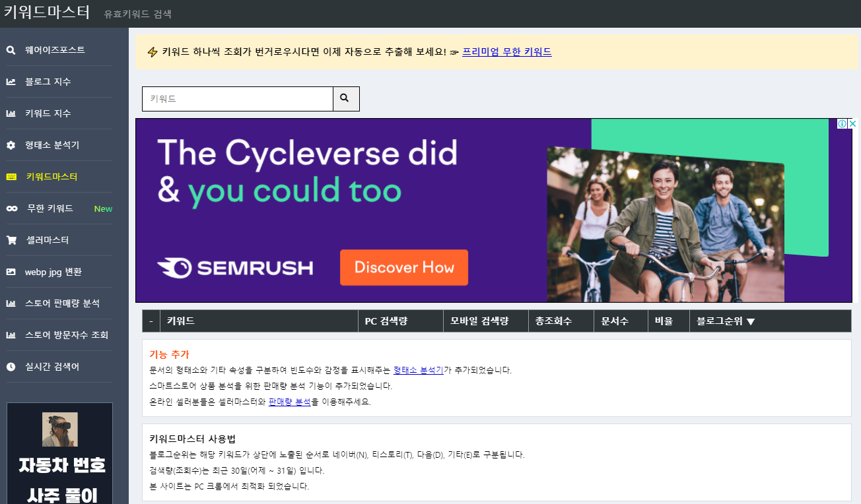The height and width of the screenshot is (504, 861).
Task: Select 무한 키워드 menu entry
Action: 50,208
